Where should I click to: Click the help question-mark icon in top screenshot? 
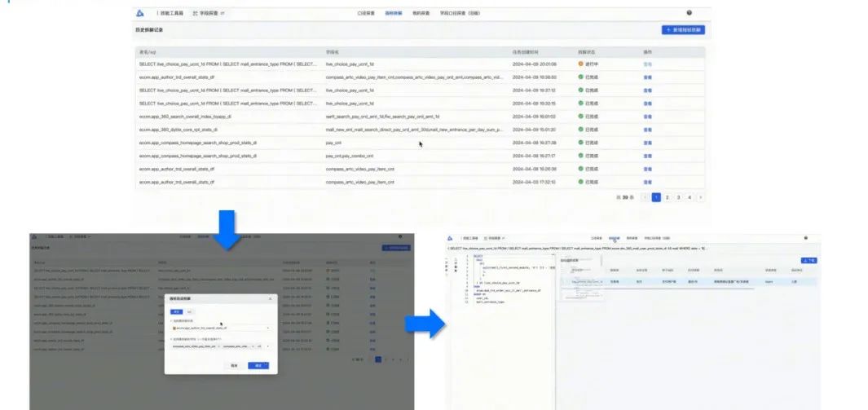(x=690, y=13)
